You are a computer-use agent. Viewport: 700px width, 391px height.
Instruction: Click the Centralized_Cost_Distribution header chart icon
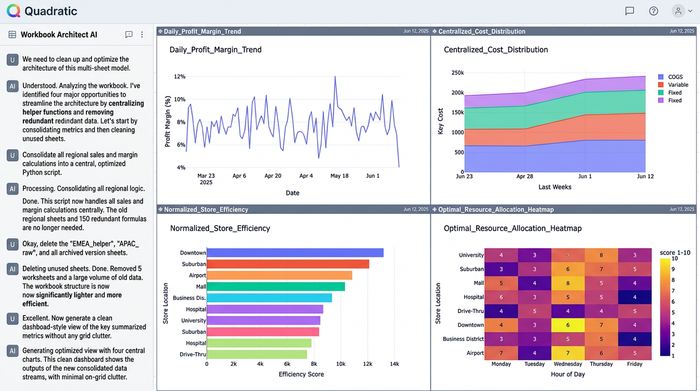pyautogui.click(x=434, y=31)
